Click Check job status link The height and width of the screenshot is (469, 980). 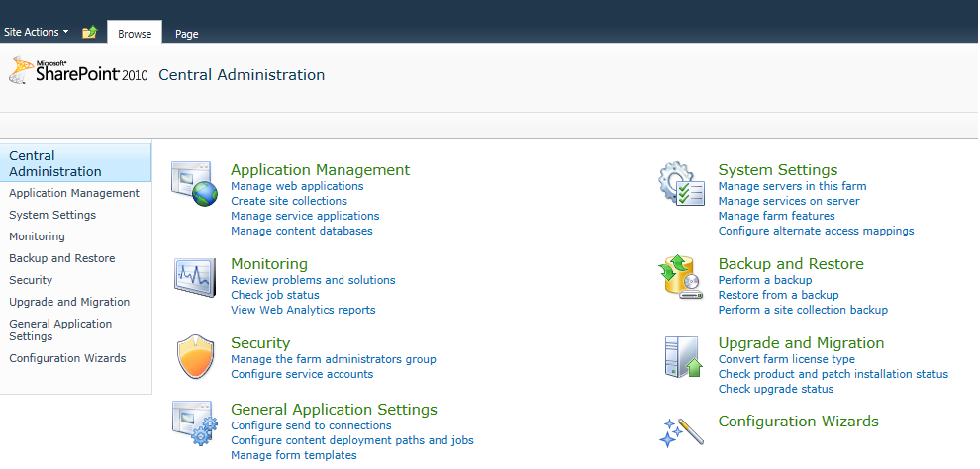[275, 296]
